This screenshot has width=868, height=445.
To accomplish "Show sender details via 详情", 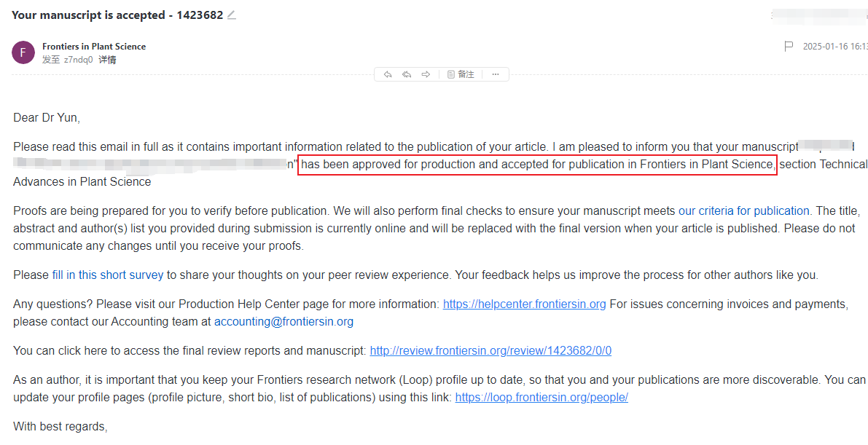I will [x=107, y=60].
